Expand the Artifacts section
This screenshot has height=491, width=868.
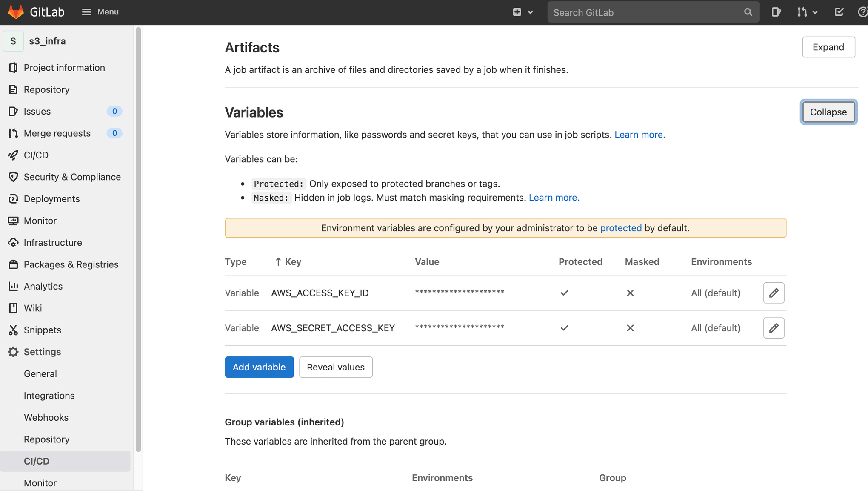[x=829, y=46]
